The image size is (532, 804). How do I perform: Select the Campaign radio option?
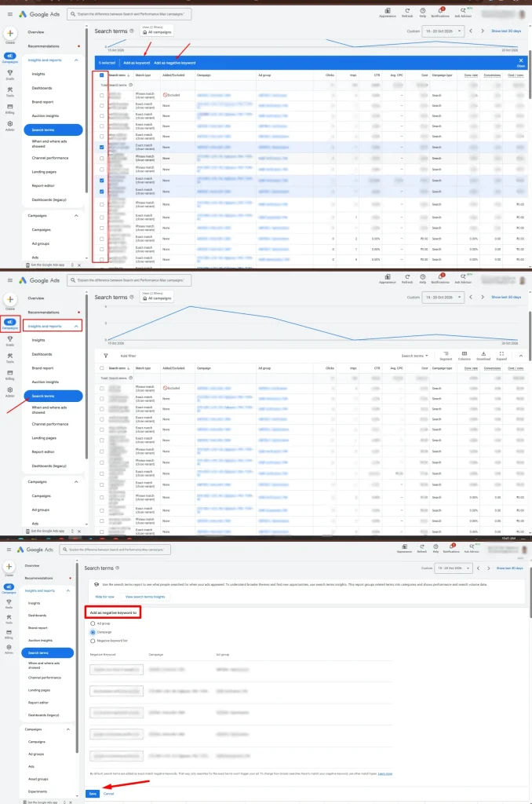pyautogui.click(x=93, y=632)
